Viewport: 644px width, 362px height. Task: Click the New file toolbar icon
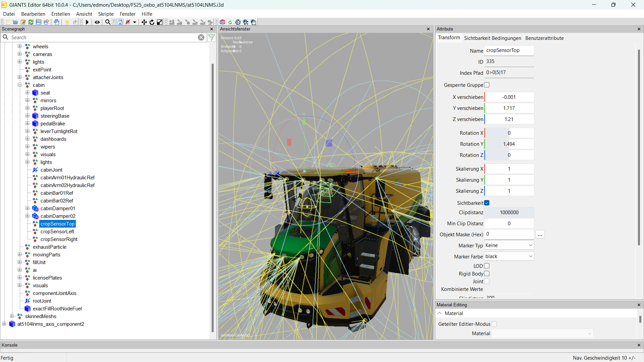(x=8, y=22)
